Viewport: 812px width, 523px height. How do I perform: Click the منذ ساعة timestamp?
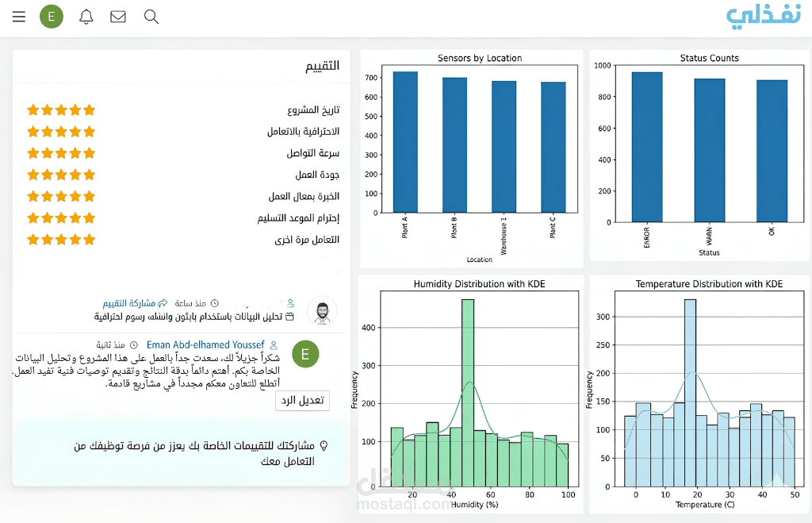(190, 303)
